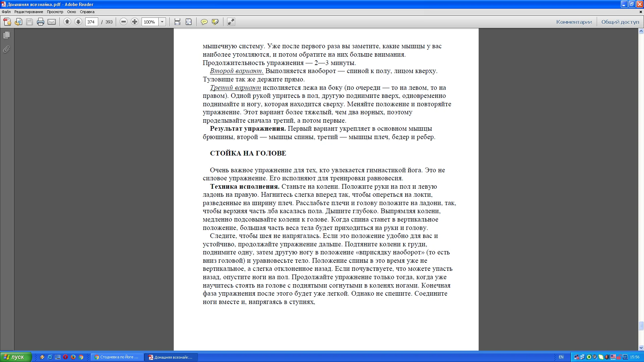Viewport: 644px width, 362px height.
Task: Go to previous page arrow
Action: click(67, 22)
